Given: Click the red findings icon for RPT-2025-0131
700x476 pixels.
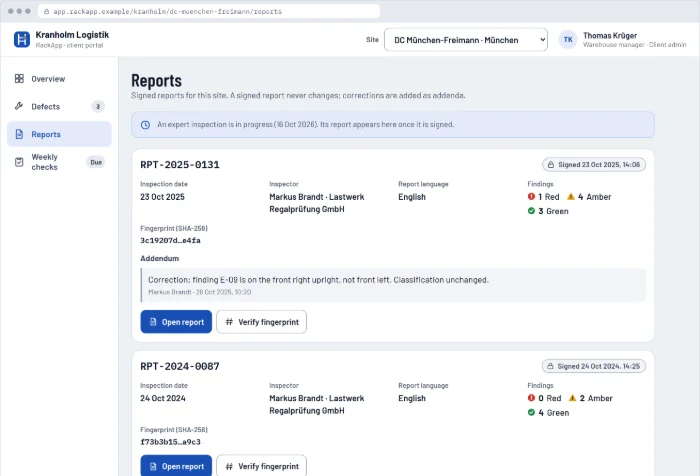Looking at the screenshot, I should [x=531, y=196].
